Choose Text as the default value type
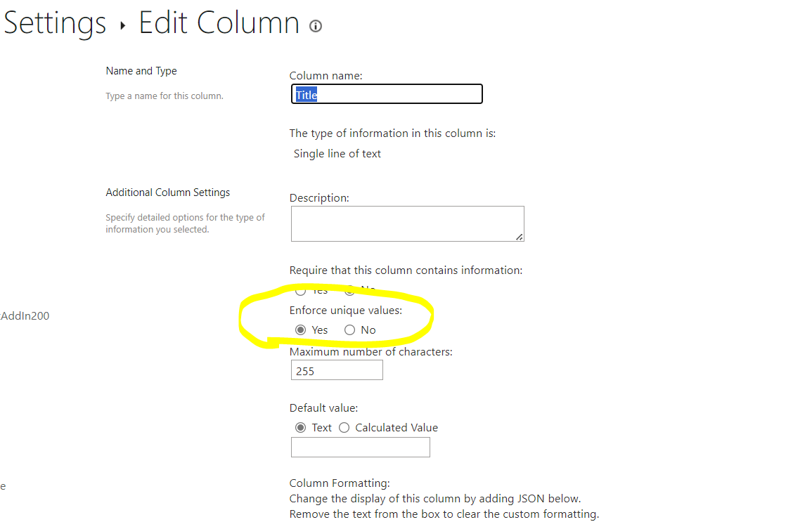The height and width of the screenshot is (522, 812). coord(301,427)
